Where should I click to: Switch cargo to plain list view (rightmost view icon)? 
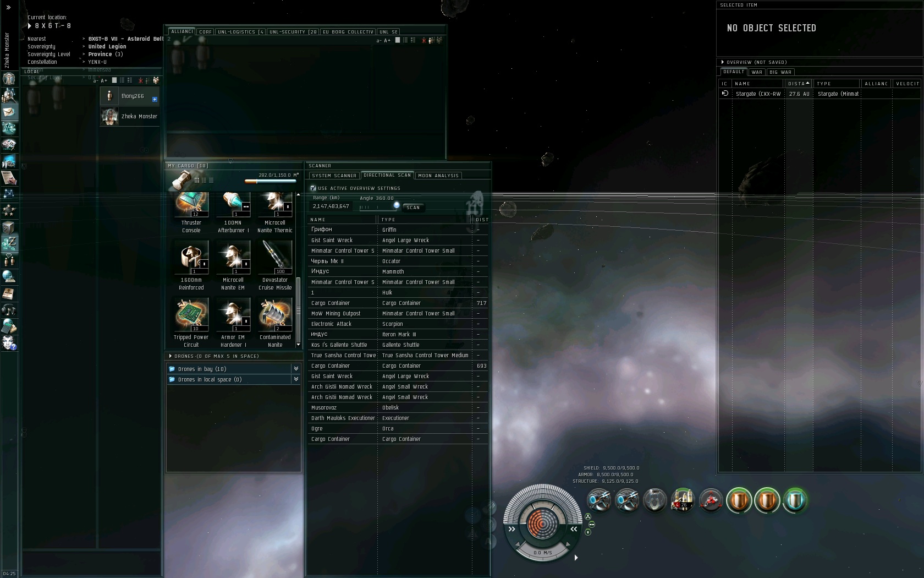pyautogui.click(x=211, y=180)
